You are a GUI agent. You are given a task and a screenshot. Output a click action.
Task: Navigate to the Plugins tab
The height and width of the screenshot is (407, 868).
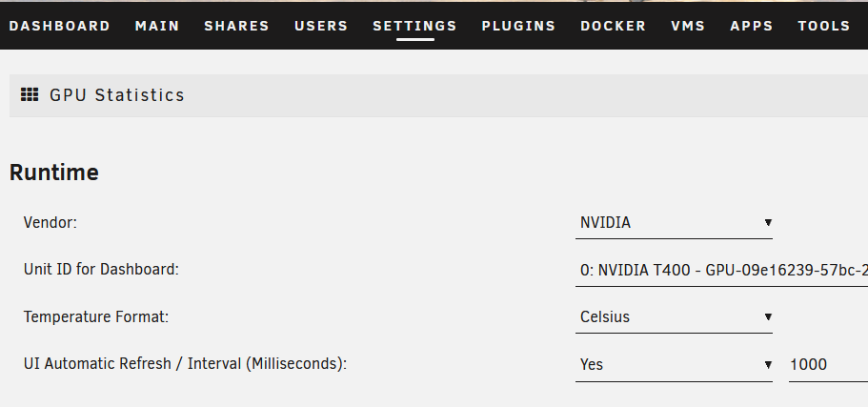coord(518,26)
